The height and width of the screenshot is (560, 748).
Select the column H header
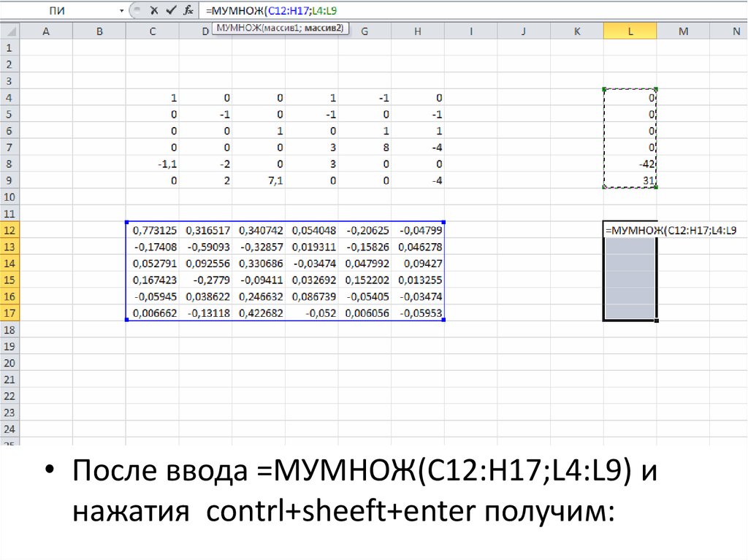(x=418, y=31)
